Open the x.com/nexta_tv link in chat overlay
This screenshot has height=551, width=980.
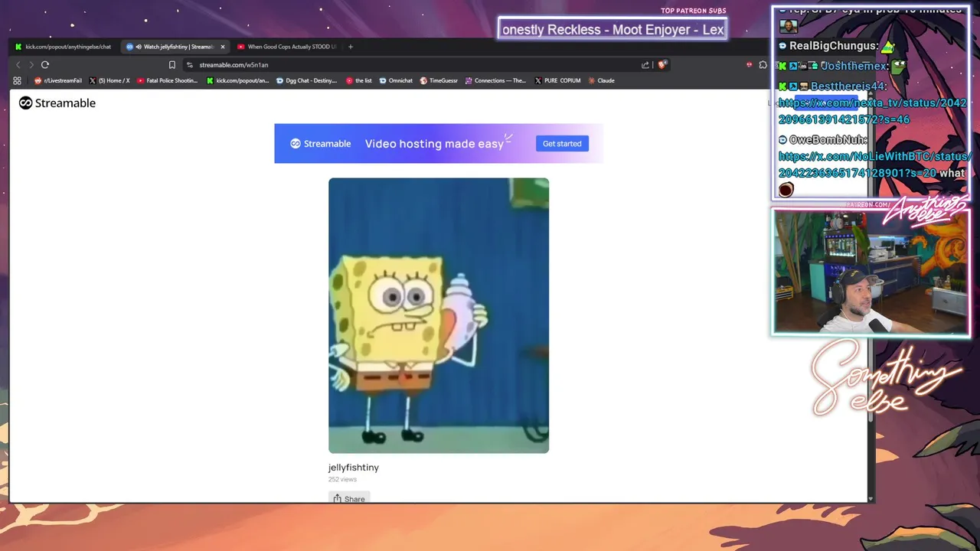872,111
